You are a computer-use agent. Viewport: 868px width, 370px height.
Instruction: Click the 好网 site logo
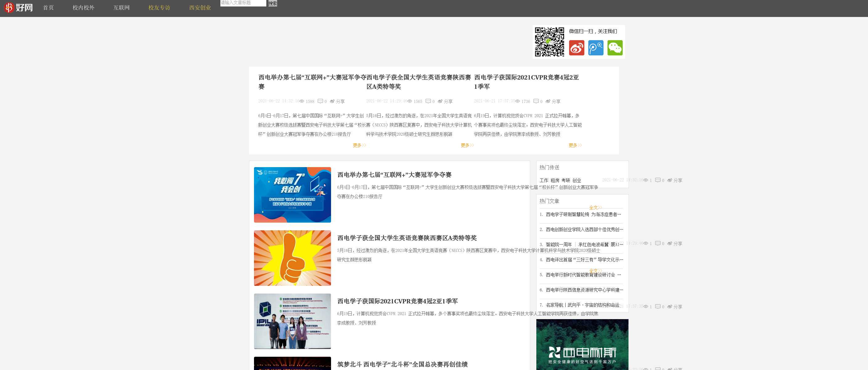pos(19,7)
